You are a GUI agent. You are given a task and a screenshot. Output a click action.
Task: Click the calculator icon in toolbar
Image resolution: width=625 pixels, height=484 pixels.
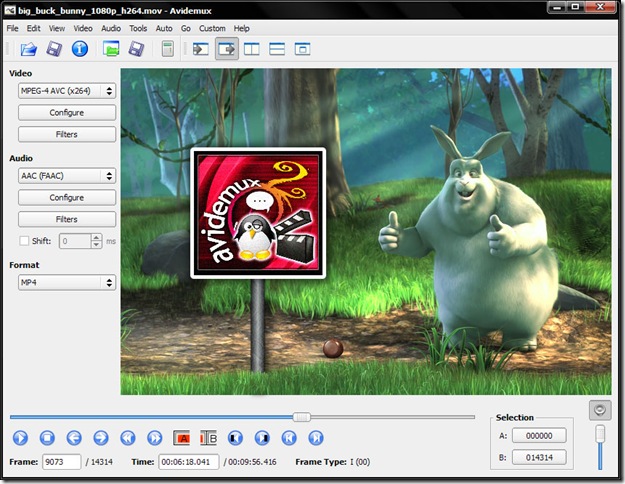[x=167, y=48]
